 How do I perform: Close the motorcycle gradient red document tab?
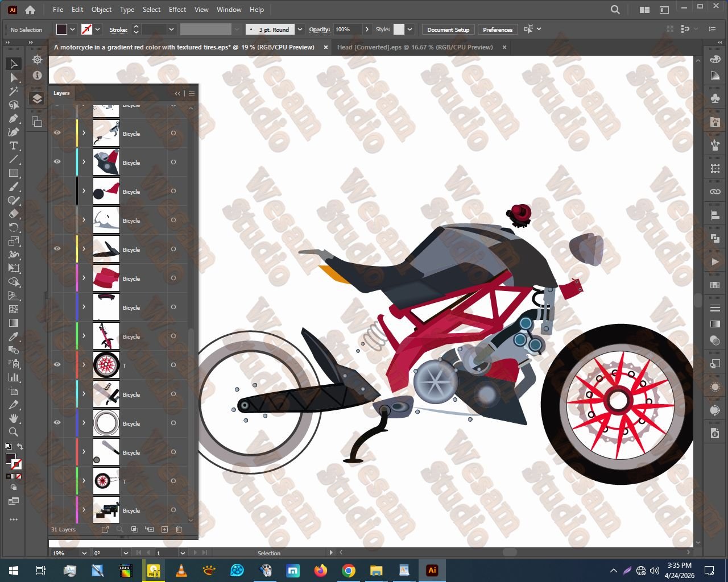pos(326,47)
